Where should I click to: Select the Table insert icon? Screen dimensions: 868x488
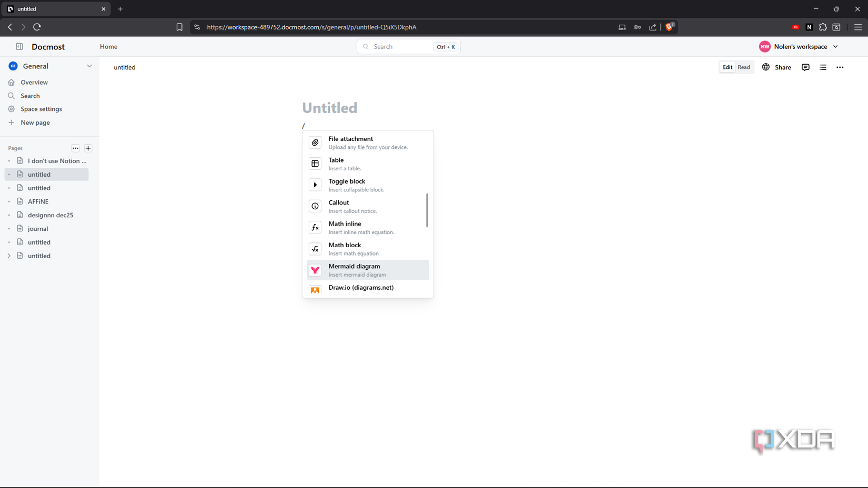(x=315, y=164)
